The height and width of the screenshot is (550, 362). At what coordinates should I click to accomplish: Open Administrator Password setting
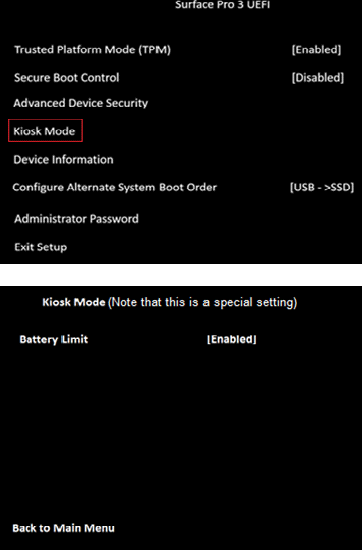click(76, 219)
